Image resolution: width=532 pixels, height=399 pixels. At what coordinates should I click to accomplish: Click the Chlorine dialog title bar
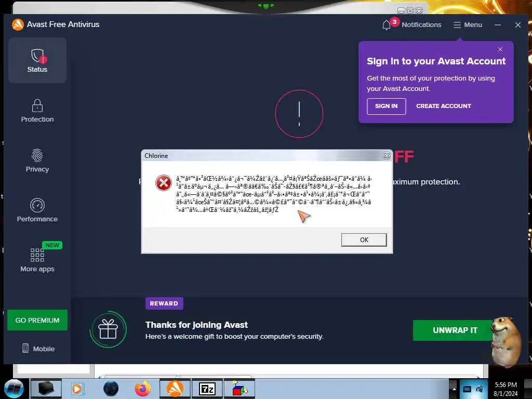coord(261,156)
